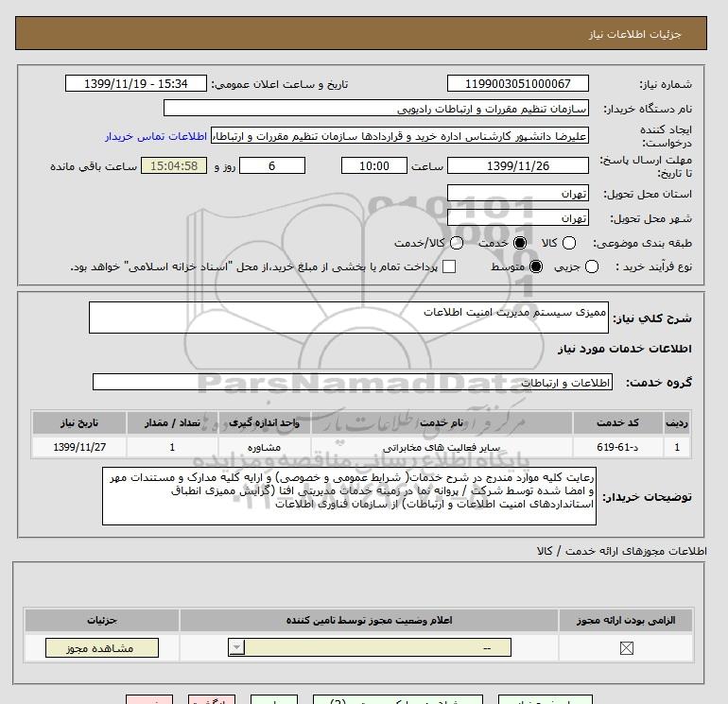Image resolution: width=728 pixels, height=704 pixels.
Task: Click the buyer organization name field
Action: pyautogui.click(x=376, y=109)
